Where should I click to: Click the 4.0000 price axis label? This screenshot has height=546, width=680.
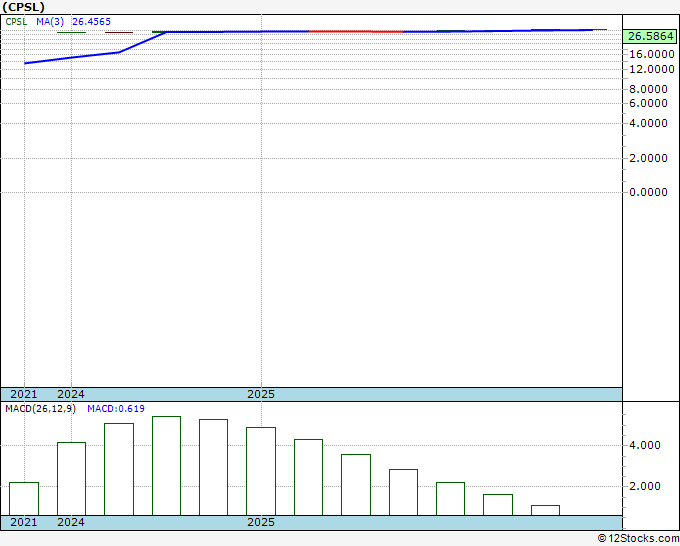click(x=648, y=123)
